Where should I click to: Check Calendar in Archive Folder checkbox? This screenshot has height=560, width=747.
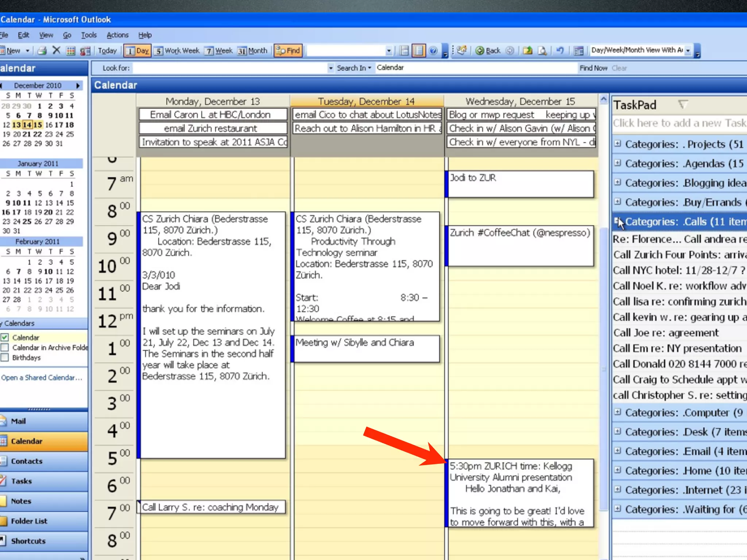pos(5,347)
